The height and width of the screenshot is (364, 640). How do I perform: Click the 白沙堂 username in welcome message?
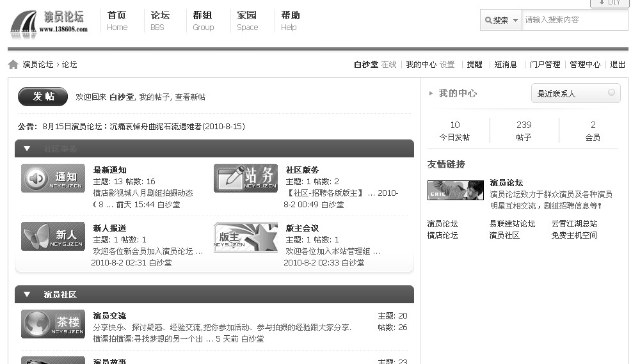122,97
